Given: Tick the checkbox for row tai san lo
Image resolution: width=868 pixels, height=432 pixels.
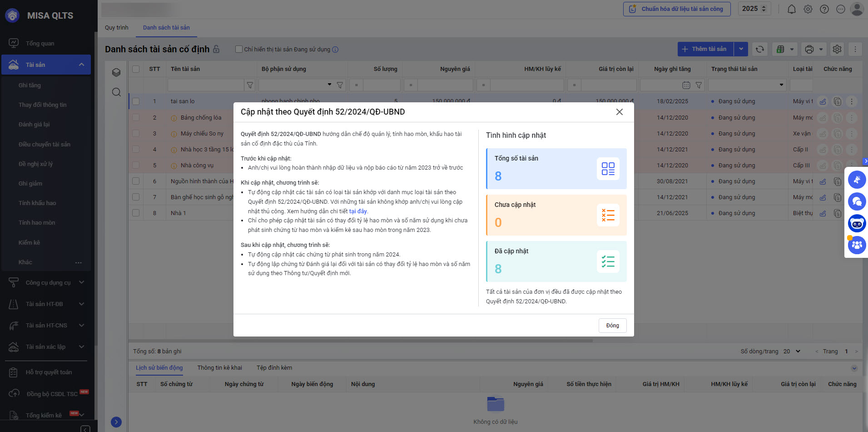Looking at the screenshot, I should (136, 101).
